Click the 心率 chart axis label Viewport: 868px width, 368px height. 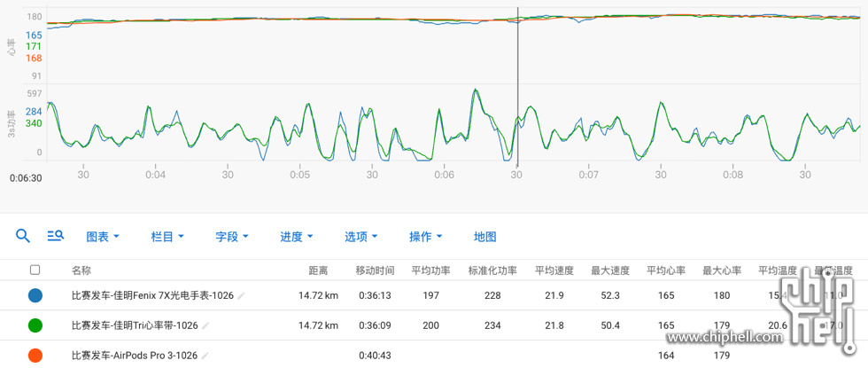[x=12, y=46]
